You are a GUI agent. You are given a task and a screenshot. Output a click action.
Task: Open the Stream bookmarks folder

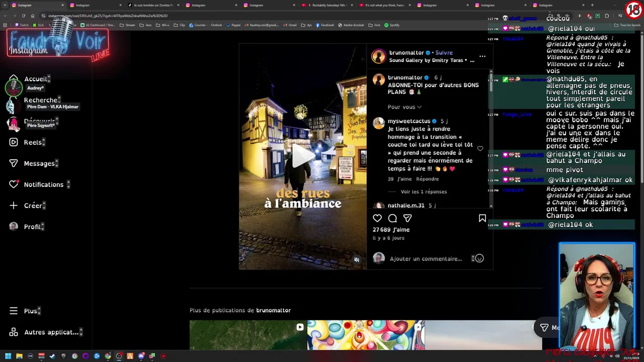pyautogui.click(x=127, y=25)
